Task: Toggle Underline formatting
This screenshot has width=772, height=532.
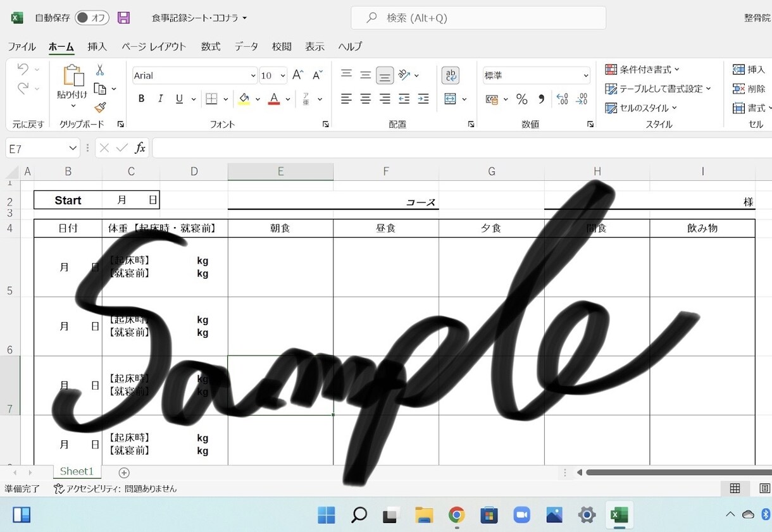Action: (179, 99)
